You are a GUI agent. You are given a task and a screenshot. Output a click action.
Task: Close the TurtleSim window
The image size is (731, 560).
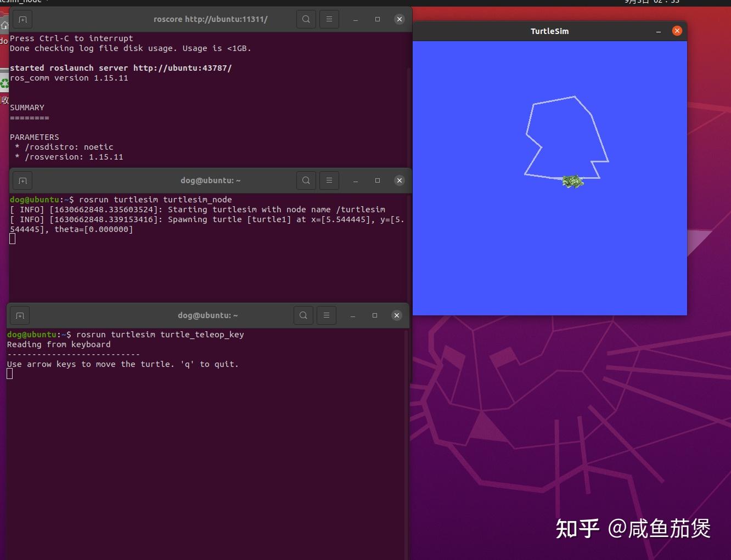pos(677,31)
